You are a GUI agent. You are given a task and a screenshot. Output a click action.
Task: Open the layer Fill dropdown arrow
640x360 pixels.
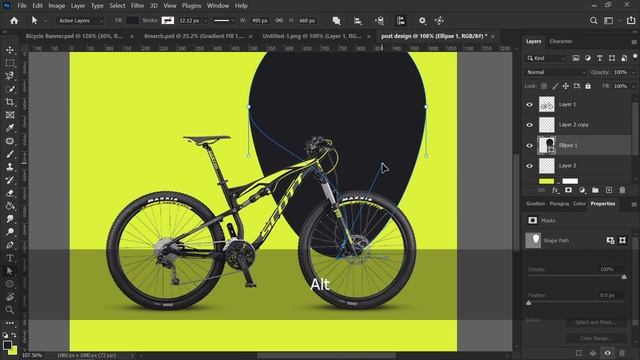pyautogui.click(x=633, y=86)
